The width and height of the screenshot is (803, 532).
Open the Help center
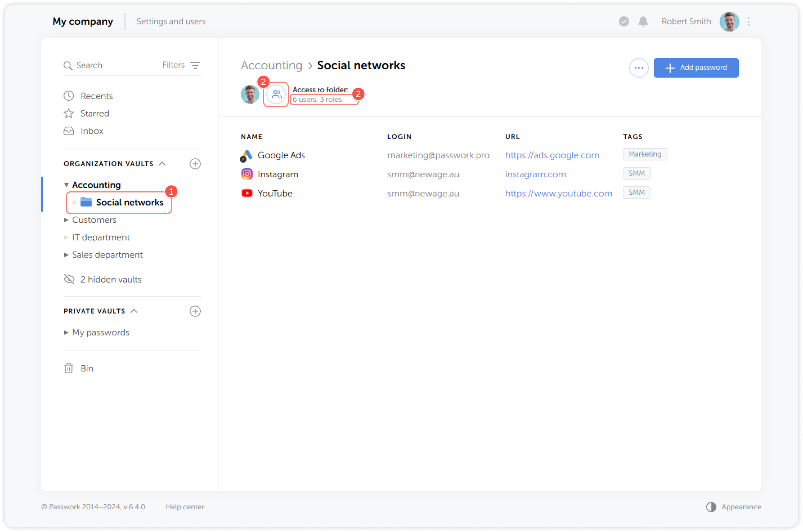tap(185, 507)
